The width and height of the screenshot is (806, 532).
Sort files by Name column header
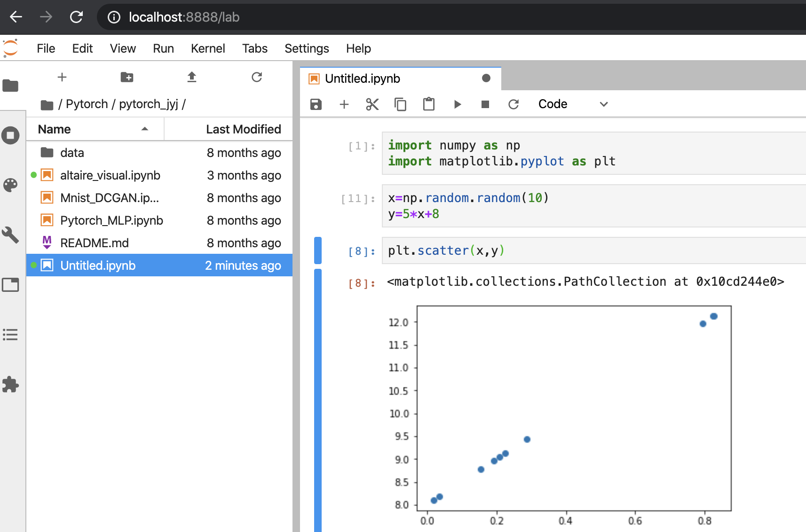[x=55, y=129]
